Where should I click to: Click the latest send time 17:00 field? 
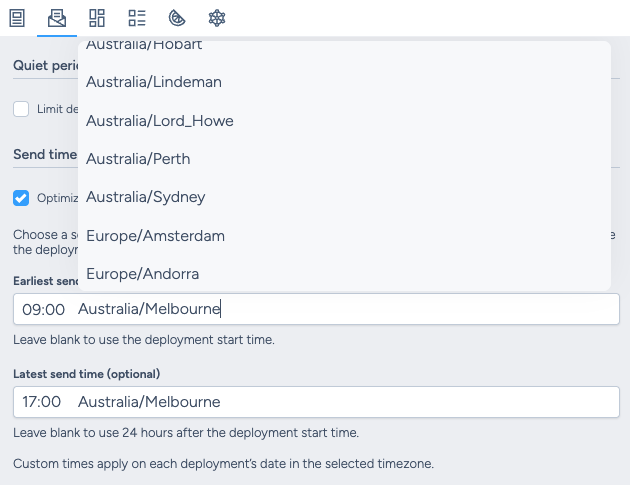click(x=316, y=402)
